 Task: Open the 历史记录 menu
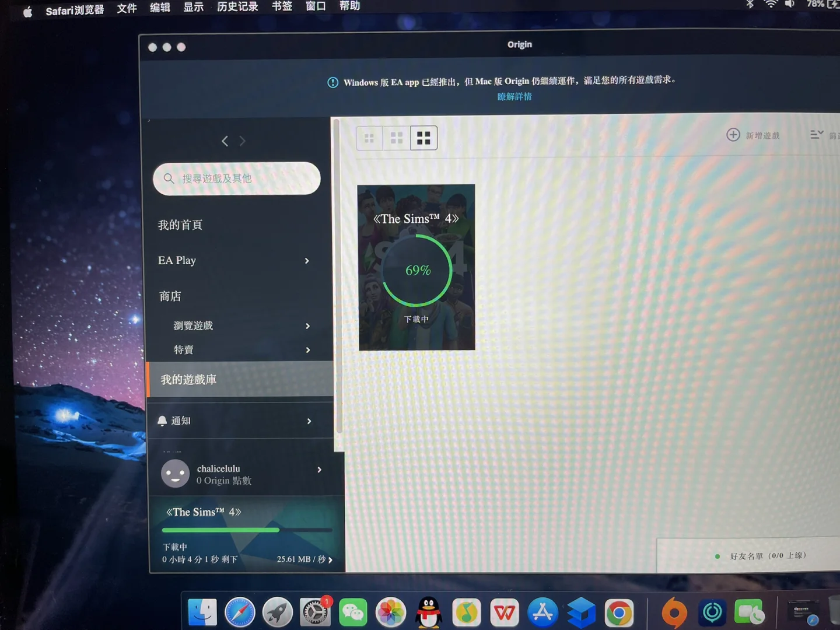tap(237, 6)
